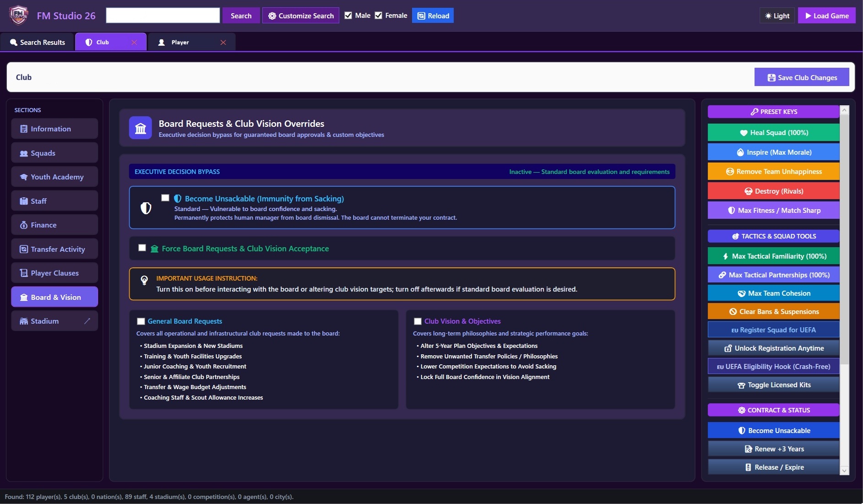
Task: Click the shield icon beside Become Unsackable description
Action: pos(146,208)
